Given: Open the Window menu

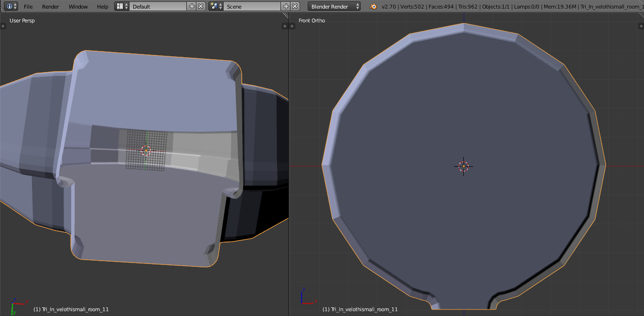Looking at the screenshot, I should tap(78, 7).
